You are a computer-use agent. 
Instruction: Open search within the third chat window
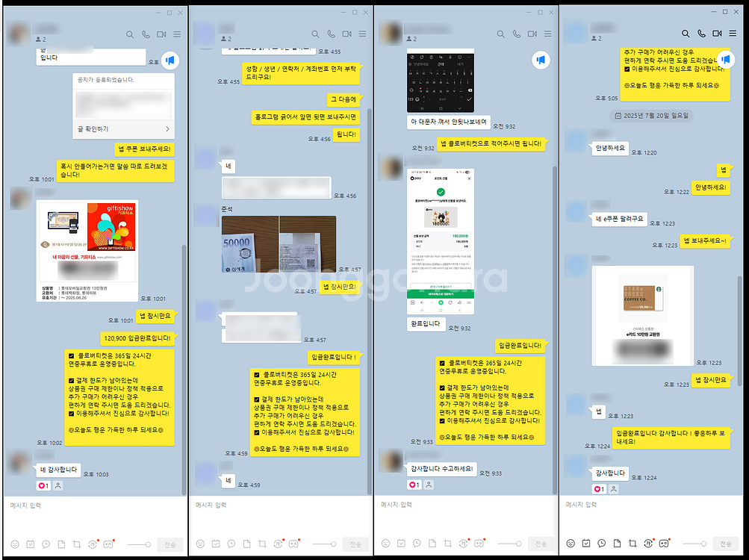(501, 34)
